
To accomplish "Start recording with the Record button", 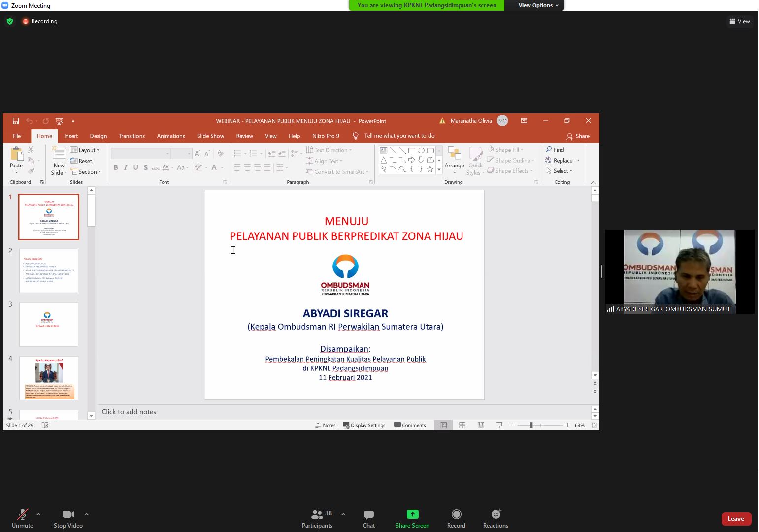I will tap(456, 519).
